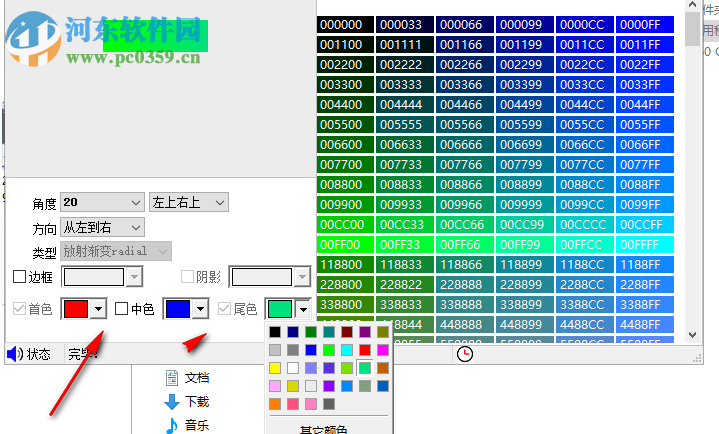719x434 pixels.
Task: Select color cell 00FF00 in the table
Action: click(x=345, y=245)
